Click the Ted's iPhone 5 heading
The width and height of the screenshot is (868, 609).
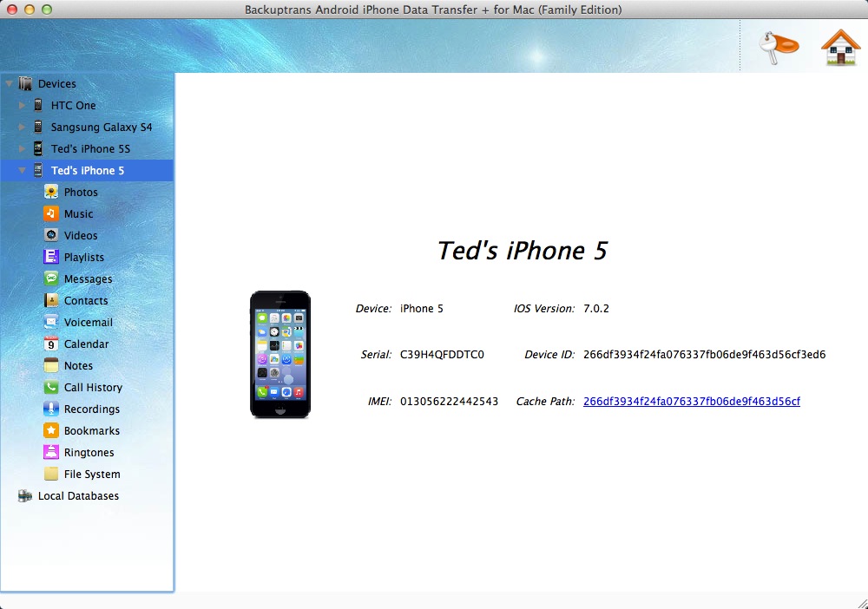click(x=522, y=251)
